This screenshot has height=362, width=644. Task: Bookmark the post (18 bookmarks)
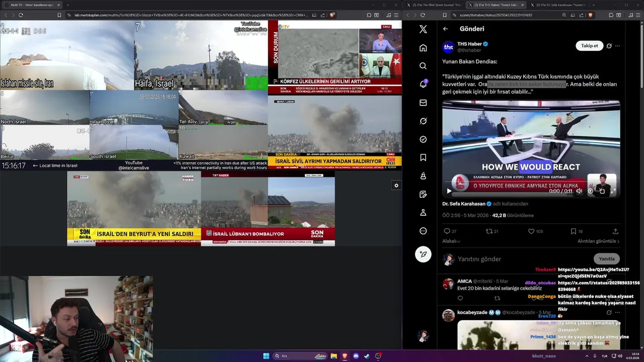[x=573, y=231]
